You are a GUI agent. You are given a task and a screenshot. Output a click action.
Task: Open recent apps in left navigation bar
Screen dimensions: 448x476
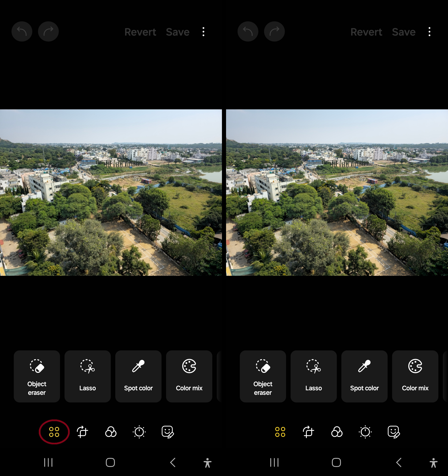[x=48, y=462]
